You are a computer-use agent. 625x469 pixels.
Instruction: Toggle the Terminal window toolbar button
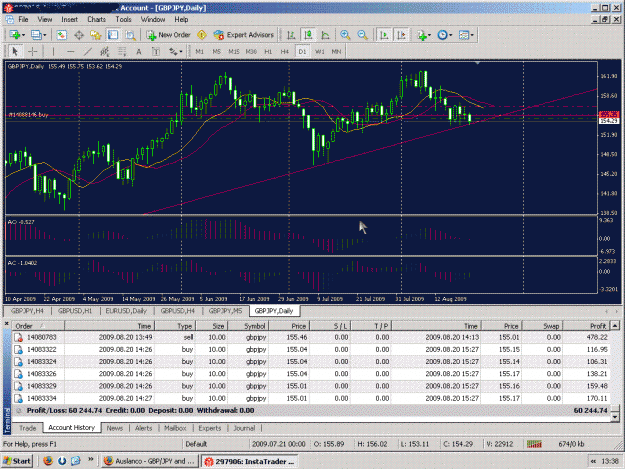pyautogui.click(x=113, y=35)
